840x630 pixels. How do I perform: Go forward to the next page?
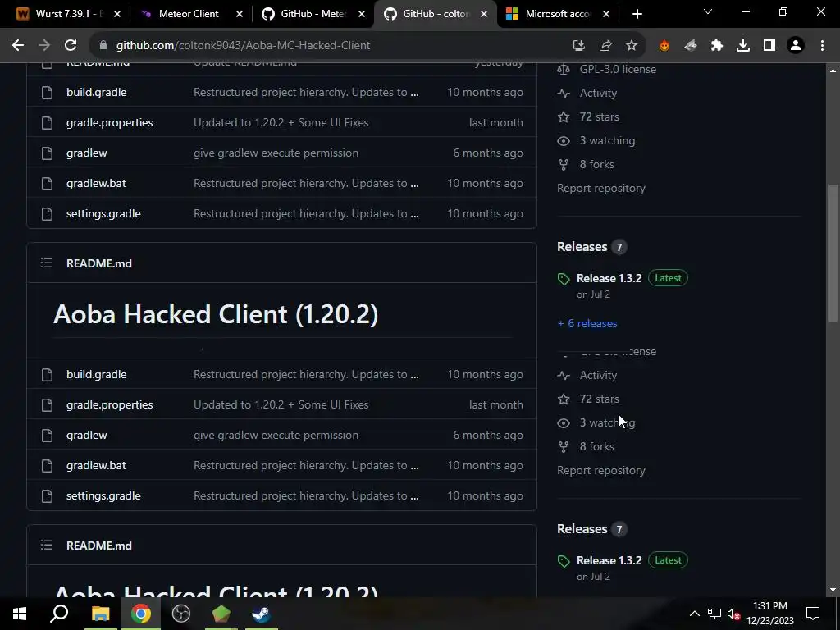point(44,46)
